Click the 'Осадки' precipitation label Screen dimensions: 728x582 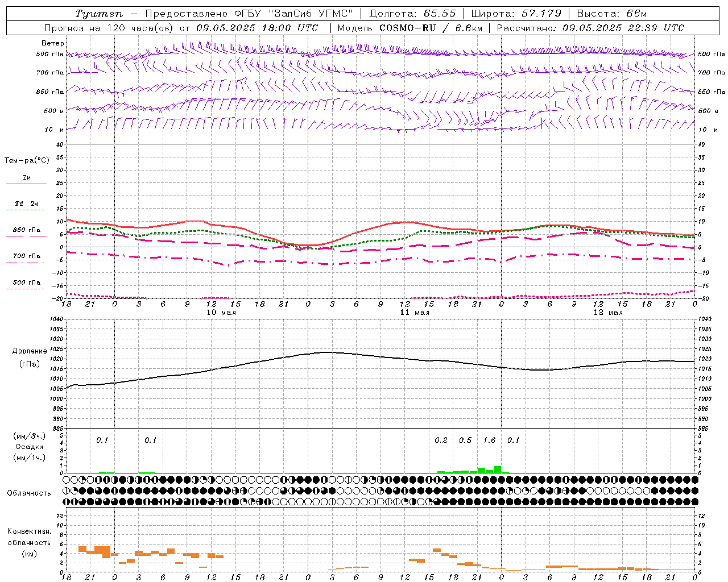tap(29, 447)
